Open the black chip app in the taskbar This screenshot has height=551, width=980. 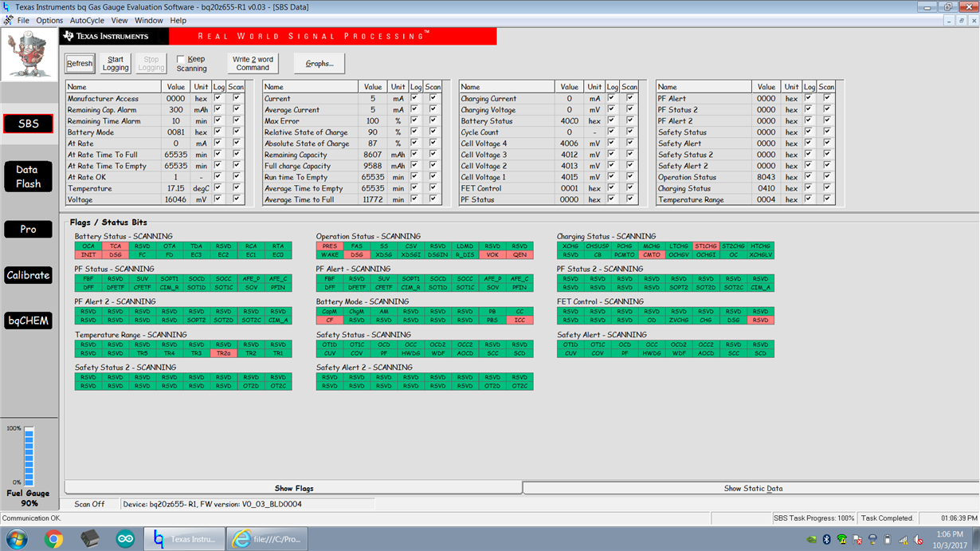[91, 539]
